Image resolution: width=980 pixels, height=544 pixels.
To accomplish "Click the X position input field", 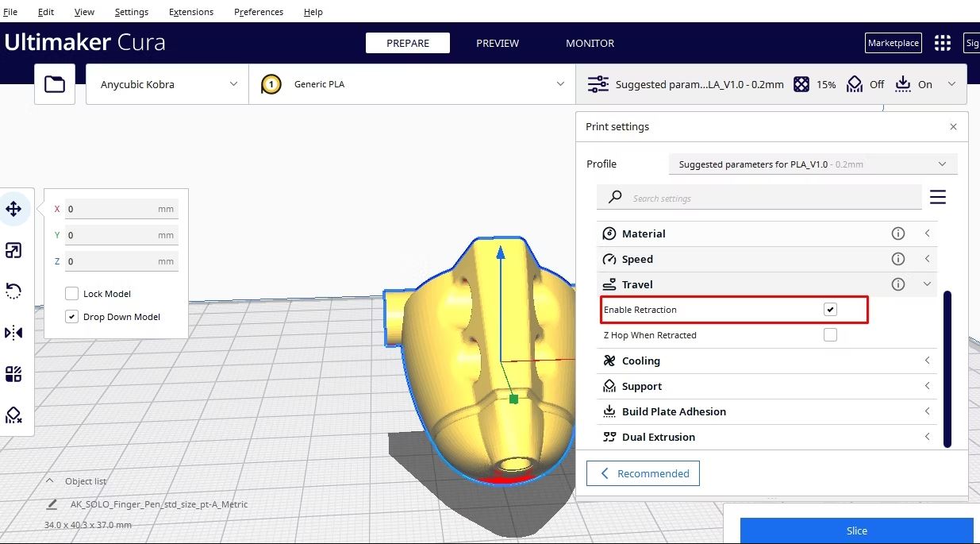I will tap(121, 209).
